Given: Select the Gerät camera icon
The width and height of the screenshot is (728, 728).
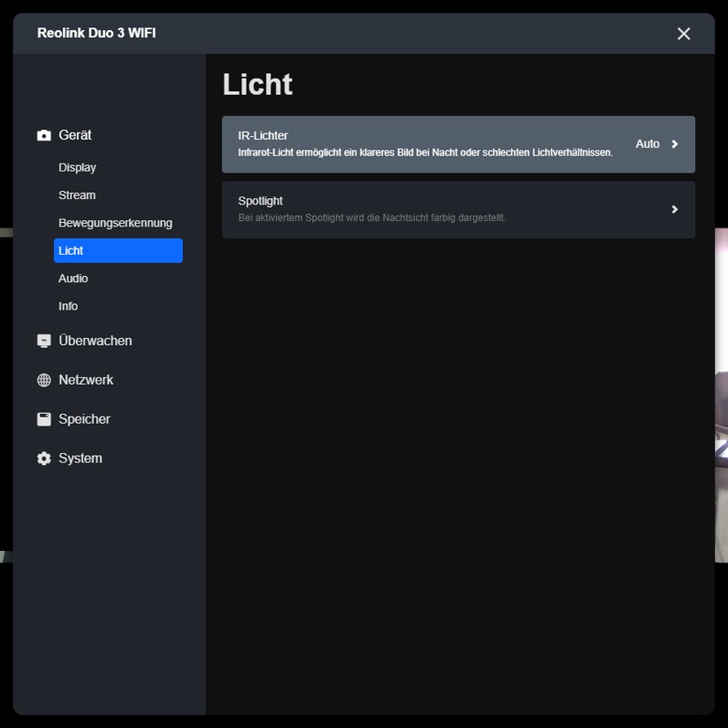Looking at the screenshot, I should coord(43,134).
